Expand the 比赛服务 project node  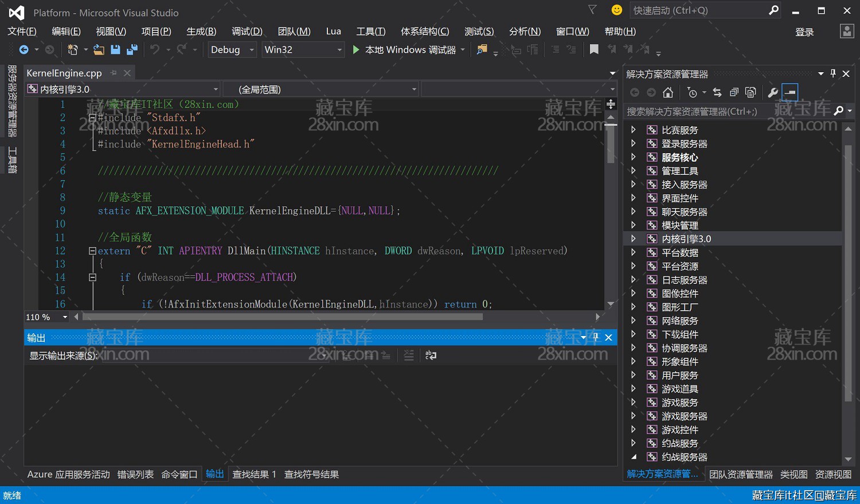[x=633, y=130]
